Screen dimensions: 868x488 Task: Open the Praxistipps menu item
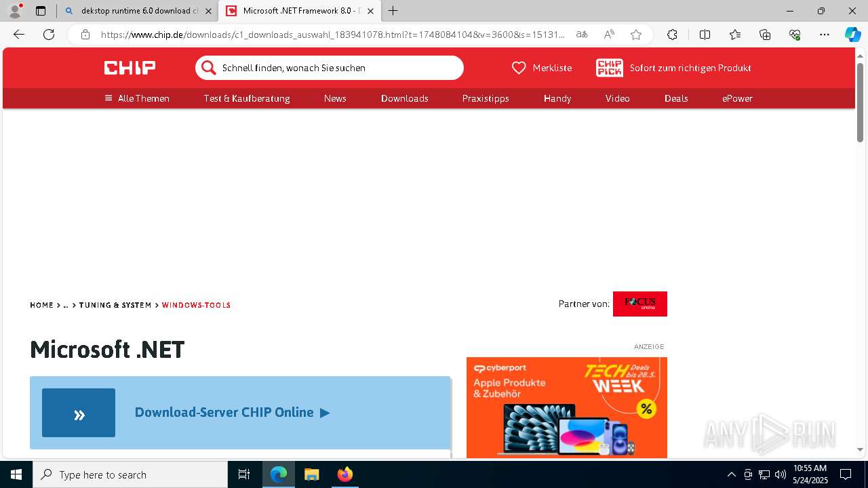(x=486, y=98)
